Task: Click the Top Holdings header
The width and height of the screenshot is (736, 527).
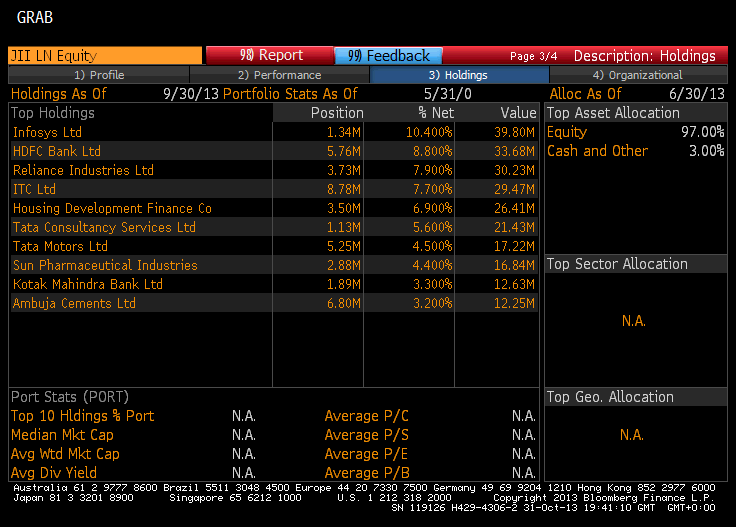Action: point(53,113)
